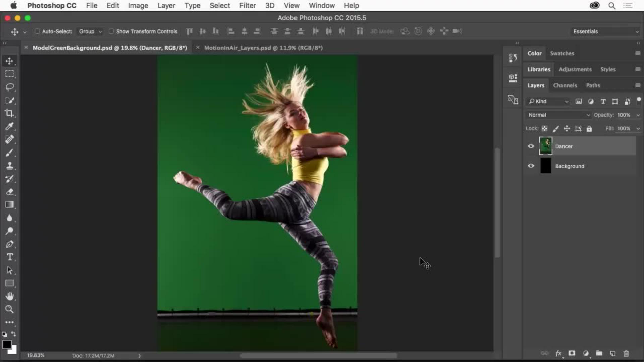Click the delete layer trash icon
This screenshot has width=644, height=362.
[626, 353]
